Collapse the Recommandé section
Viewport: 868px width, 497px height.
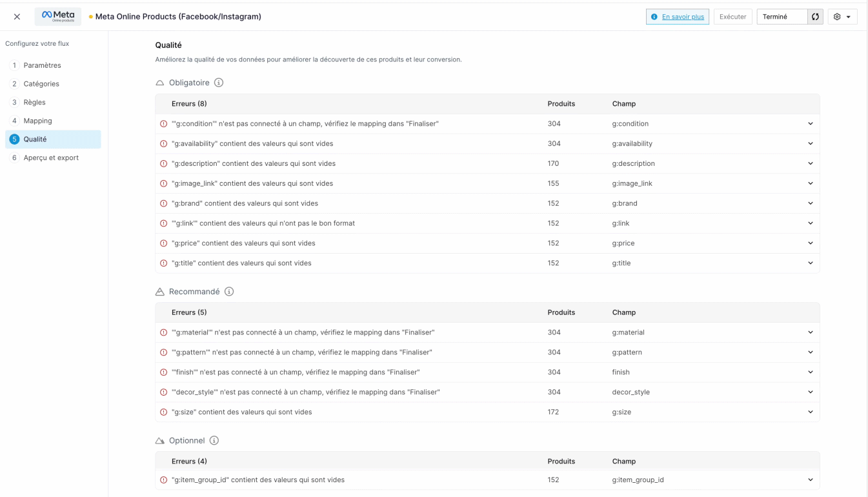(160, 292)
